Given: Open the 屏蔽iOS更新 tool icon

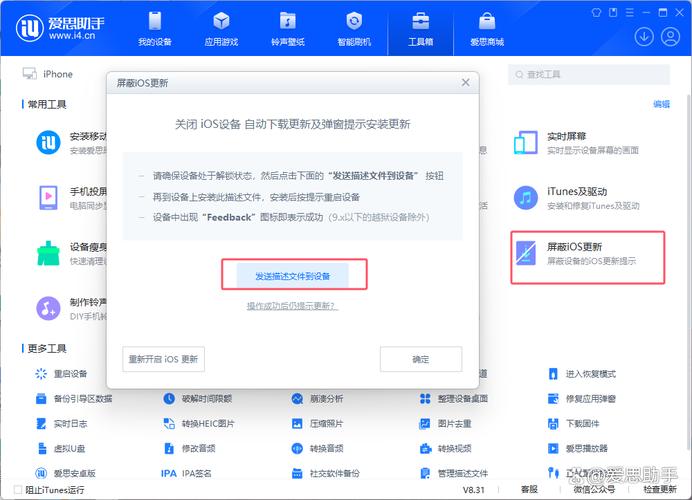Looking at the screenshot, I should coord(526,253).
